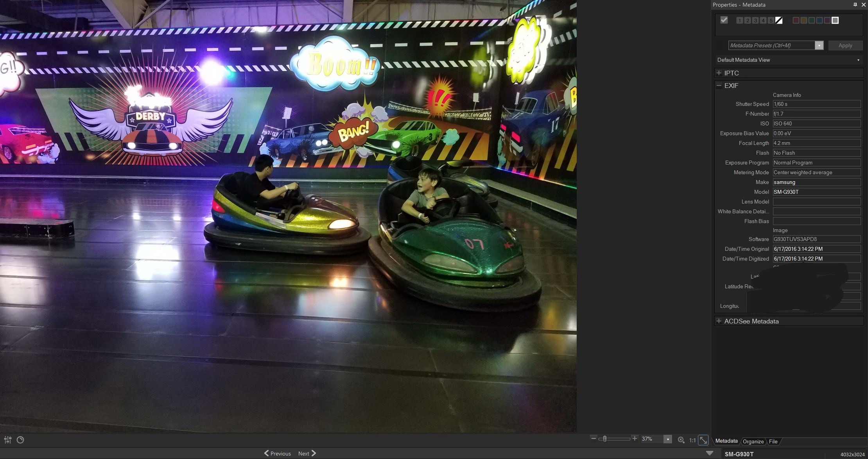Click the 1:1 actual size icon
868x459 pixels.
[x=692, y=440]
